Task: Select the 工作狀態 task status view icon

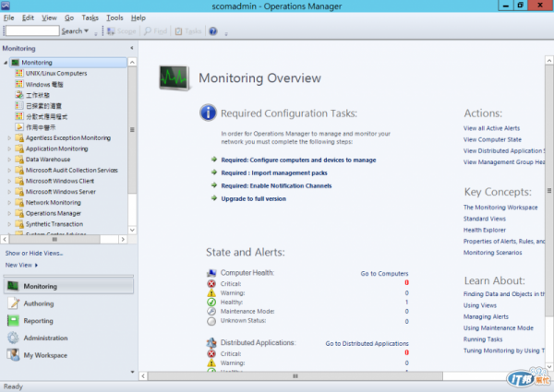Action: (19, 95)
